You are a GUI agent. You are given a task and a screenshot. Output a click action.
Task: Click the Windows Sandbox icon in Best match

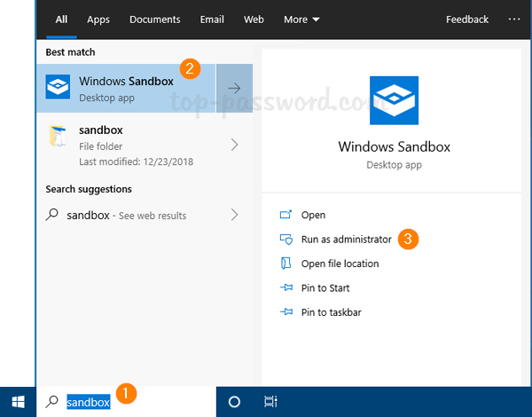[x=59, y=87]
